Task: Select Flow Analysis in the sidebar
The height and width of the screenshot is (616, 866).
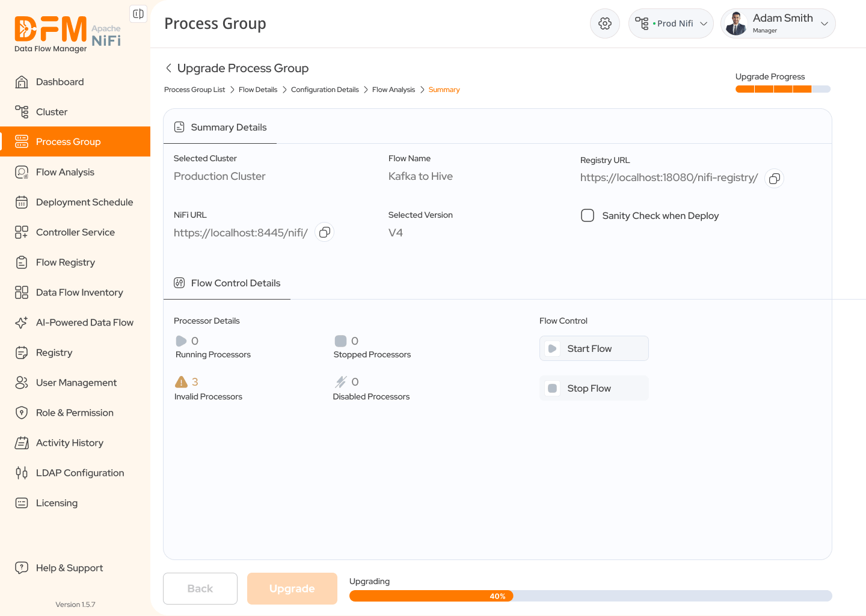Action: tap(75, 172)
